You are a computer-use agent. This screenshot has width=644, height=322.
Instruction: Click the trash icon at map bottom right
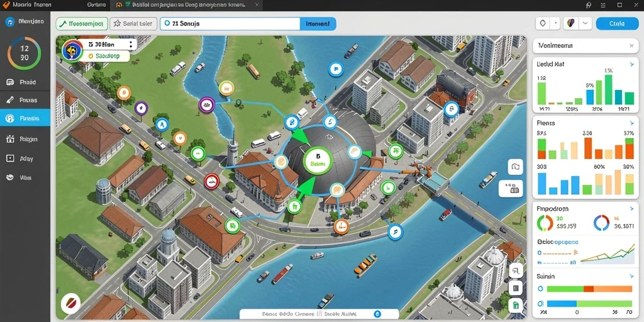click(x=516, y=305)
